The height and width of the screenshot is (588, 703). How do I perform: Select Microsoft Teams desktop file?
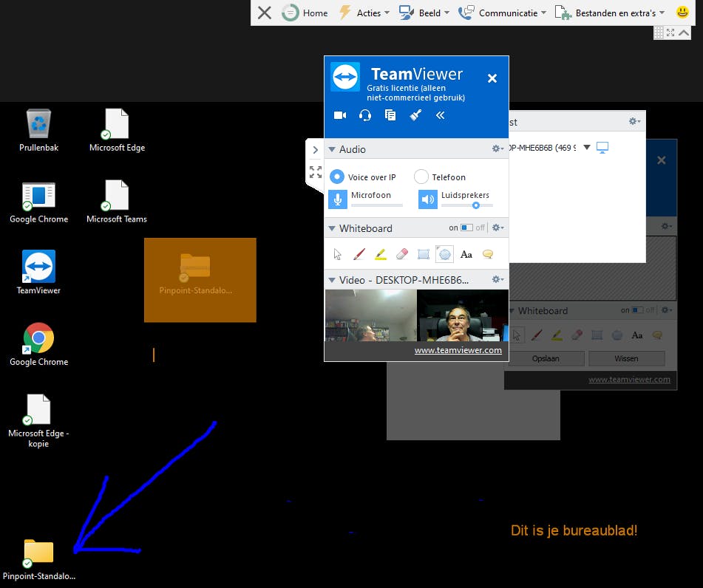117,201
